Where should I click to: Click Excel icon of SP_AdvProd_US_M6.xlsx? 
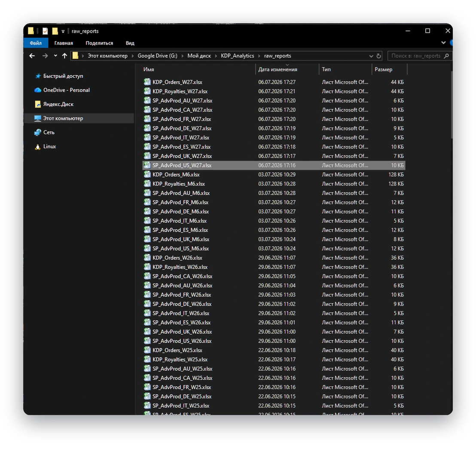tap(147, 248)
